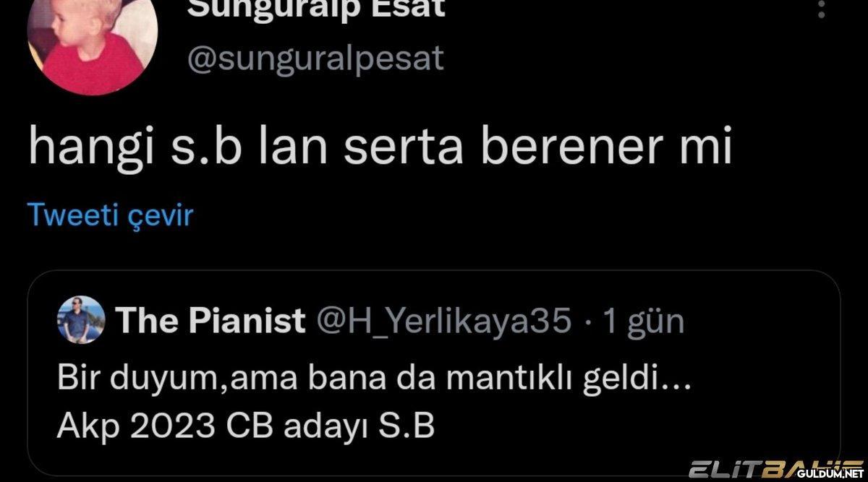Click the quoted line "Akp 2023 CB adayı S.B"
The width and height of the screenshot is (868, 482).
pos(246,427)
